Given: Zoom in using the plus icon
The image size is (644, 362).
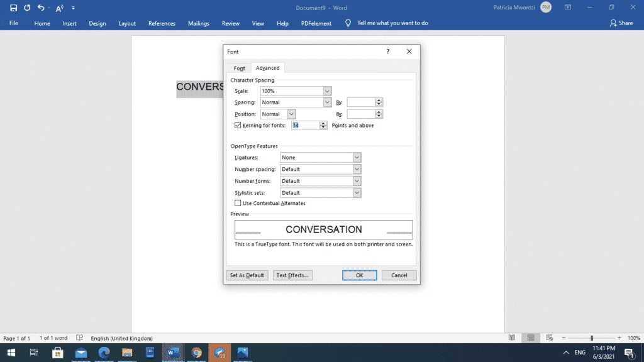Looking at the screenshot, I should click(619, 337).
